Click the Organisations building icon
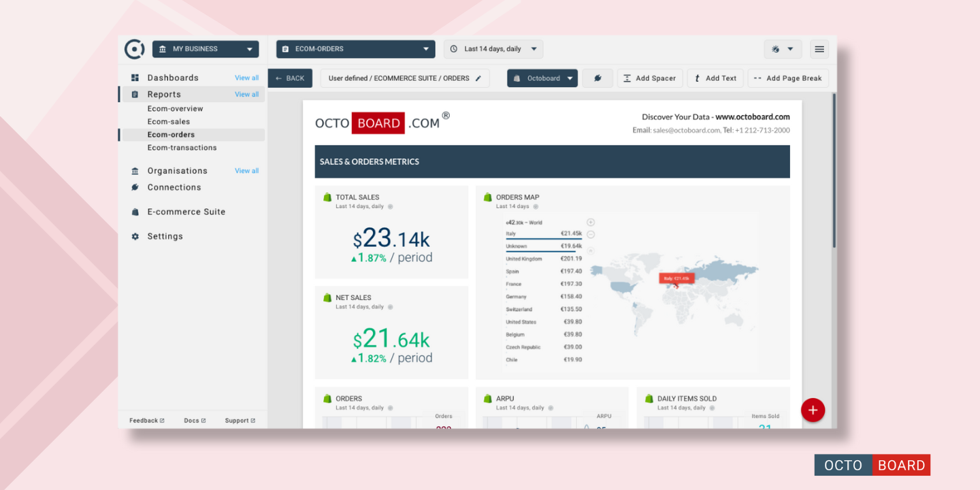 135,171
